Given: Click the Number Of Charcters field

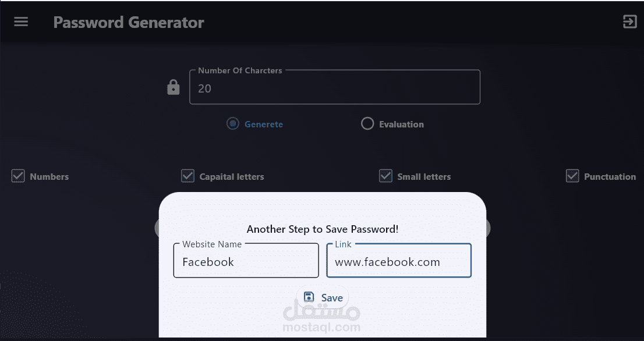Looking at the screenshot, I should [335, 88].
